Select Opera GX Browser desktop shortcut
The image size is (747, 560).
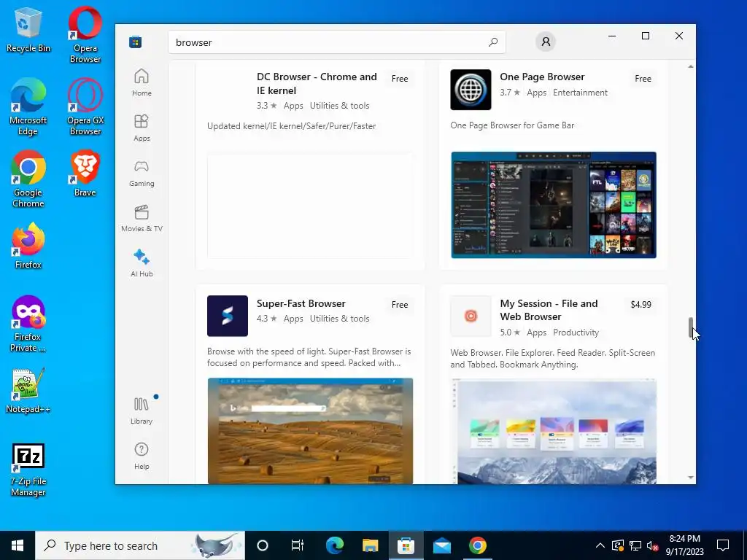pos(85,107)
